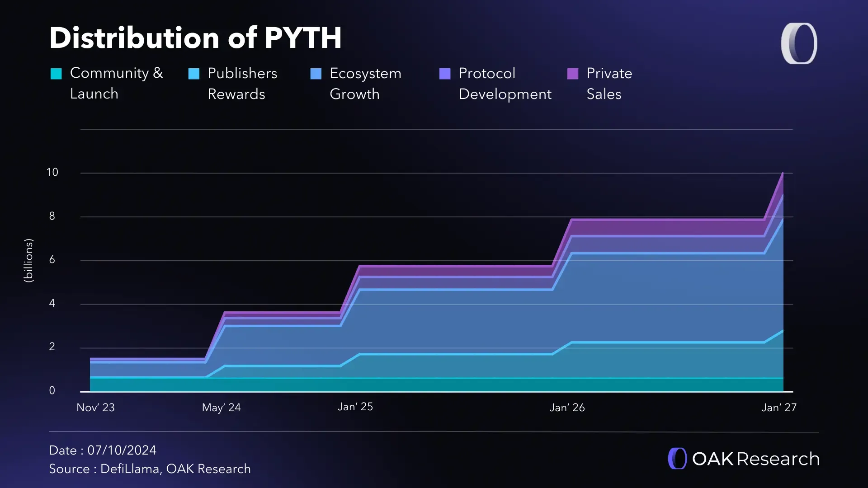Select the purple Protocol Development legend square
Viewport: 868px width, 488px height.
click(x=444, y=73)
